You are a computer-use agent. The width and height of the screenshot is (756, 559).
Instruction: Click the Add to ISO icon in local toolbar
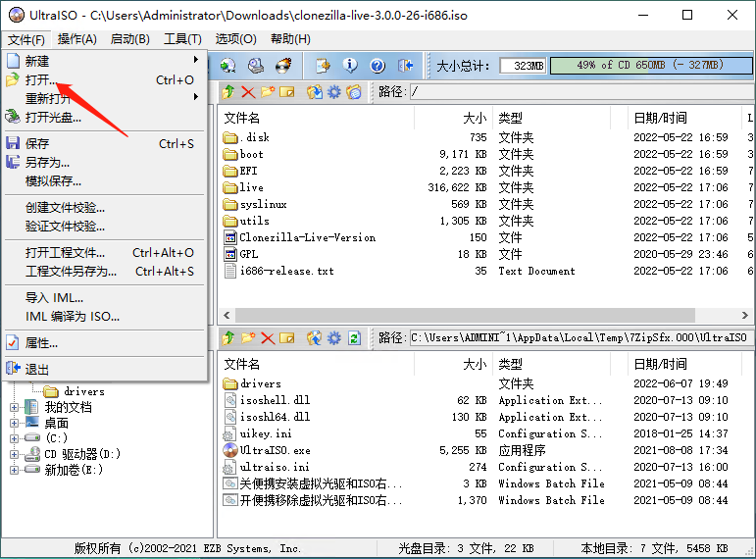pyautogui.click(x=315, y=337)
